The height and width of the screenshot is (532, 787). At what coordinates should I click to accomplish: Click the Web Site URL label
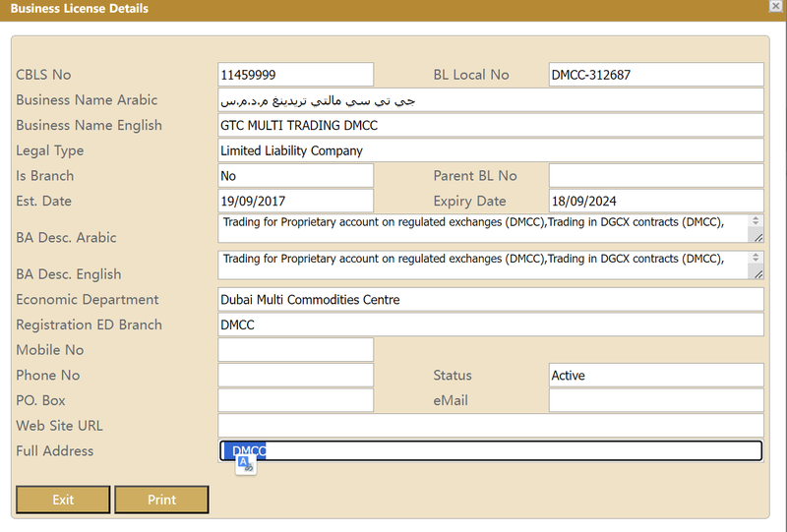click(59, 426)
